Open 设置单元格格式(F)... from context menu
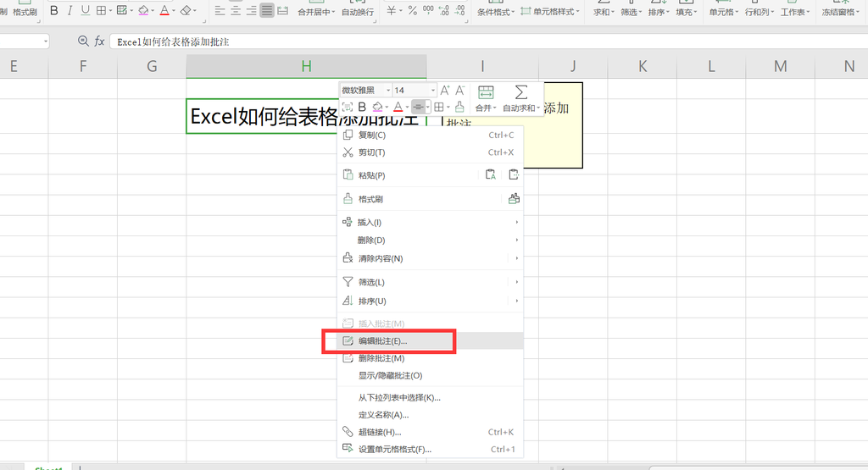Image resolution: width=868 pixels, height=470 pixels. coord(430,449)
